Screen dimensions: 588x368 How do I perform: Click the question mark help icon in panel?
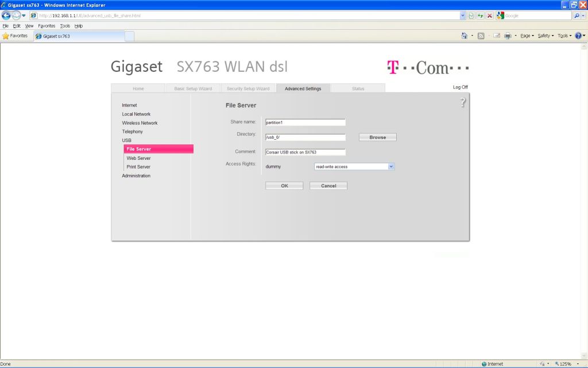pyautogui.click(x=463, y=102)
